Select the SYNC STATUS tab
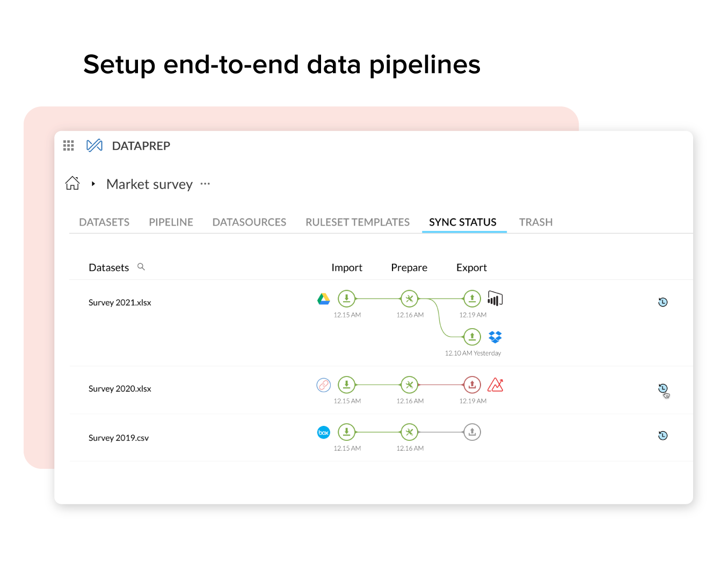Image resolution: width=728 pixels, height=580 pixels. (x=463, y=222)
